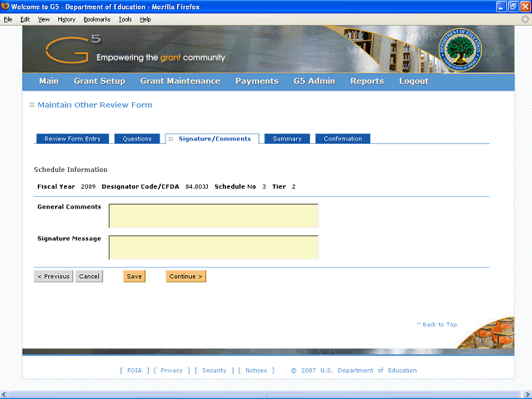Go to the Summary tab
Viewport: 532px width, 399px height.
287,139
